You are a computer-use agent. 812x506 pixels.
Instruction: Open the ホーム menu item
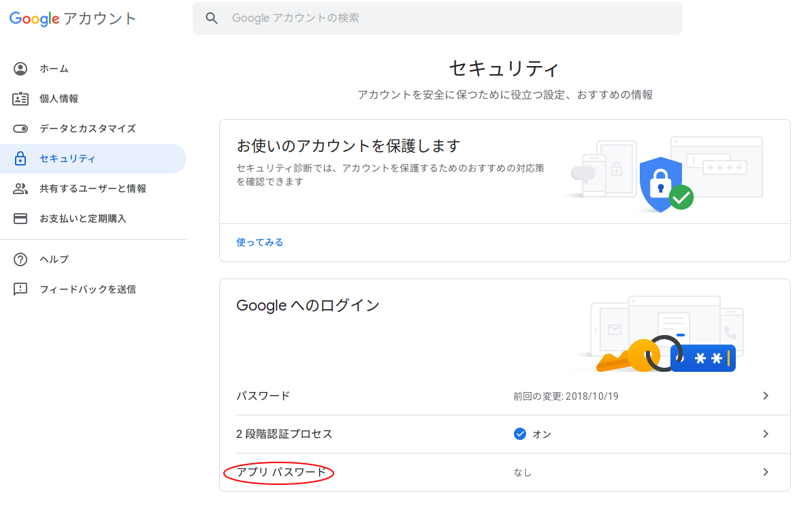coord(93,69)
